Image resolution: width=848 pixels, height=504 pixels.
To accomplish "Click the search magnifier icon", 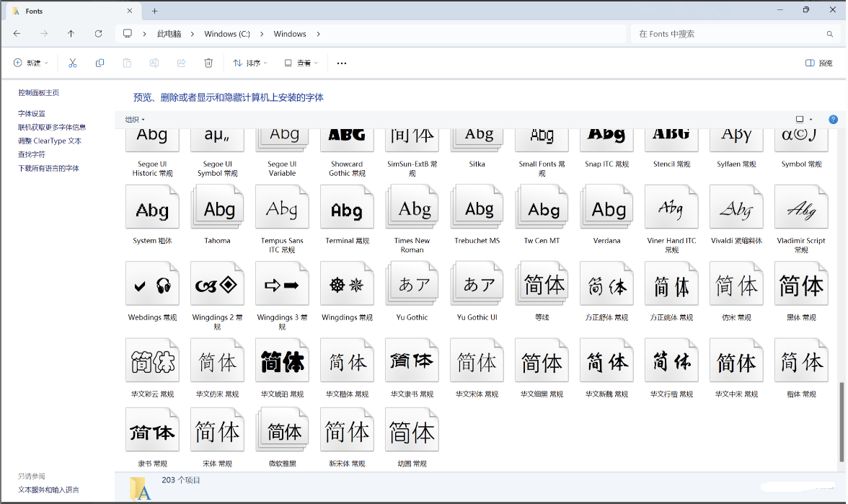I will 829,34.
